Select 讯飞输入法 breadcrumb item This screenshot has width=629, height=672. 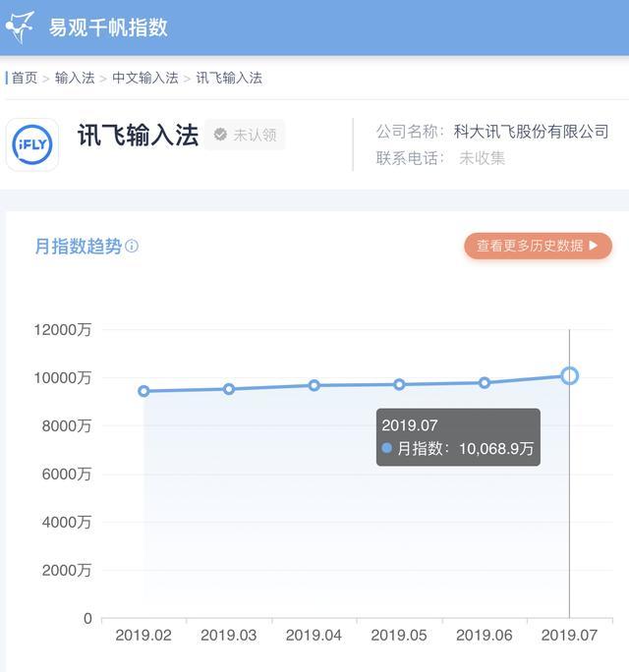[x=229, y=78]
